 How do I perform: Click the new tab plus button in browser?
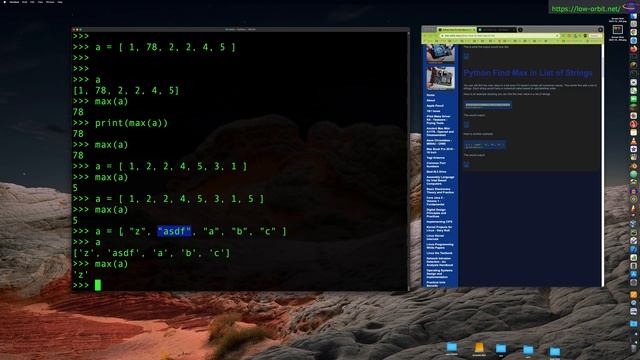click(520, 29)
